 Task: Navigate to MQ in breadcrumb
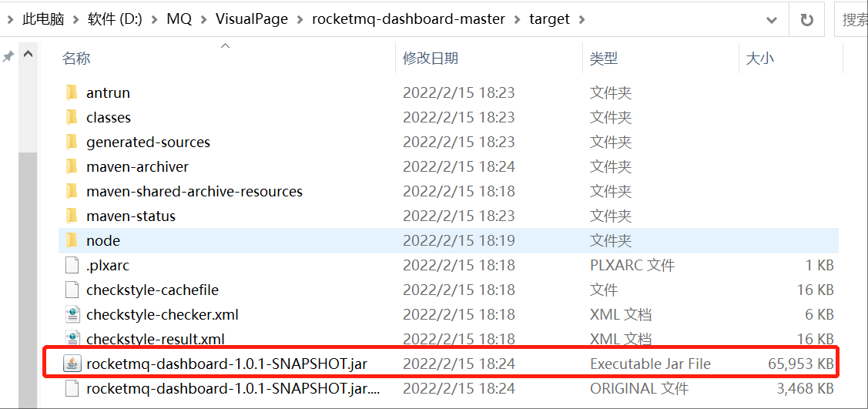click(x=179, y=19)
